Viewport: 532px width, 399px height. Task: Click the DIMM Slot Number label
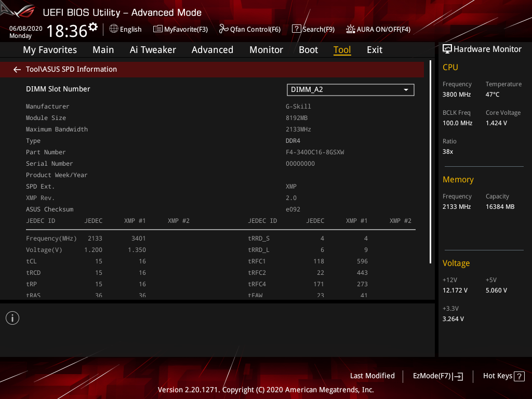click(58, 89)
